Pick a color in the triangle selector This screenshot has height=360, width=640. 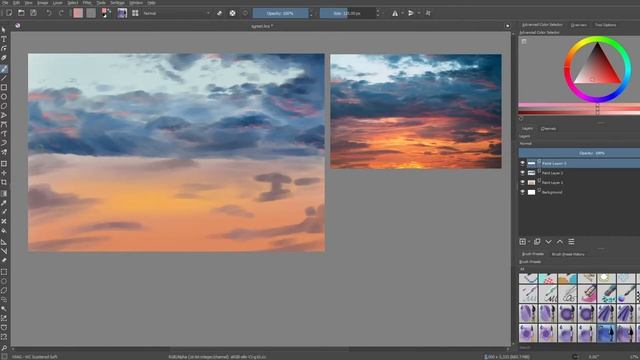[x=597, y=67]
